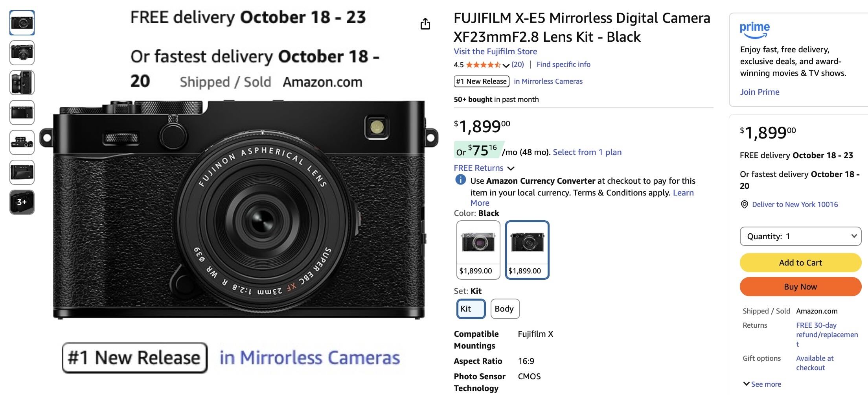Open the Quantity dropdown
Viewport: 868px width, 395px height.
tap(800, 236)
